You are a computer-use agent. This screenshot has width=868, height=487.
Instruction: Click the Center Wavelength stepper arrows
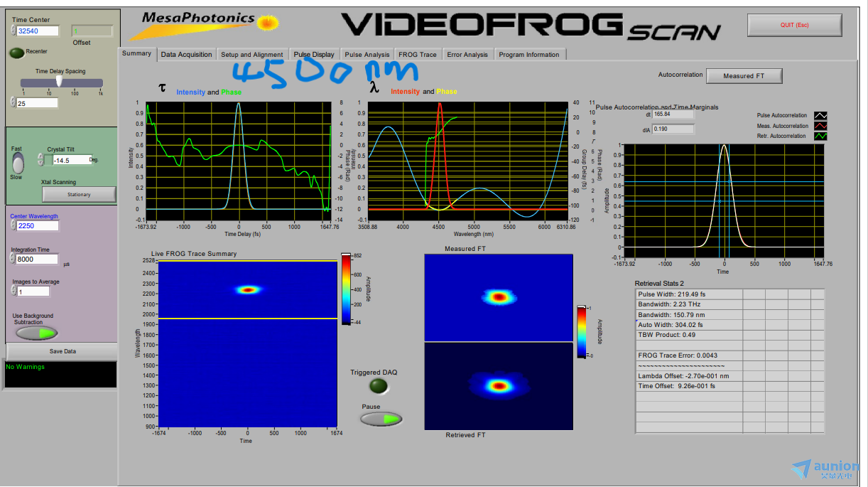click(x=13, y=225)
